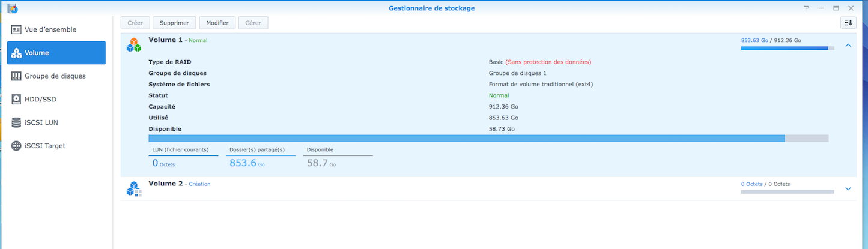
Task: Open the sort order button in toolbar
Action: [x=848, y=23]
